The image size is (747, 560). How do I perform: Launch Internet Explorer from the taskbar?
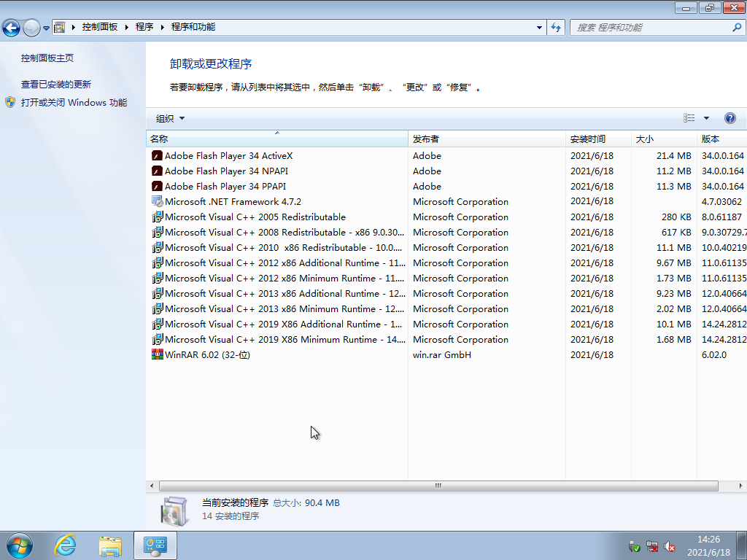(x=64, y=545)
